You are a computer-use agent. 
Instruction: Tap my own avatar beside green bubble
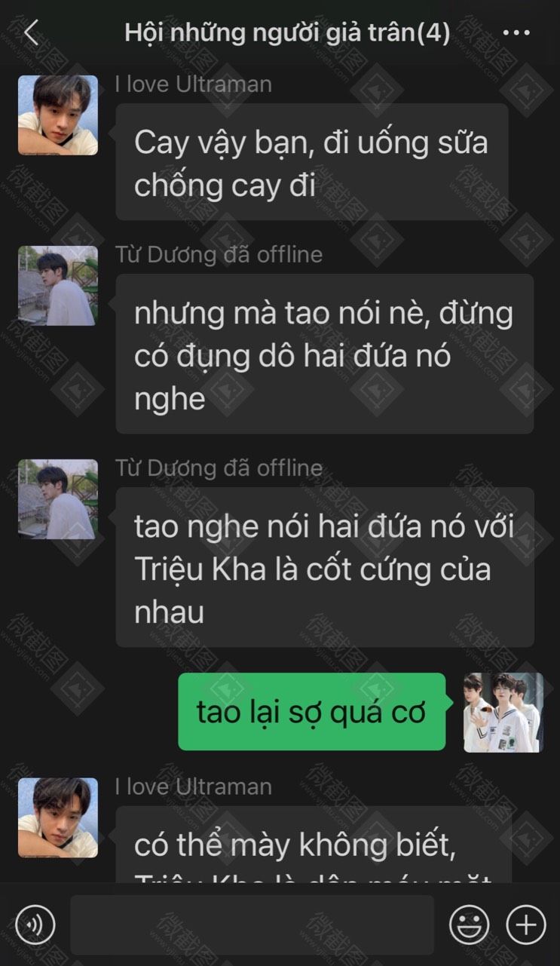503,713
